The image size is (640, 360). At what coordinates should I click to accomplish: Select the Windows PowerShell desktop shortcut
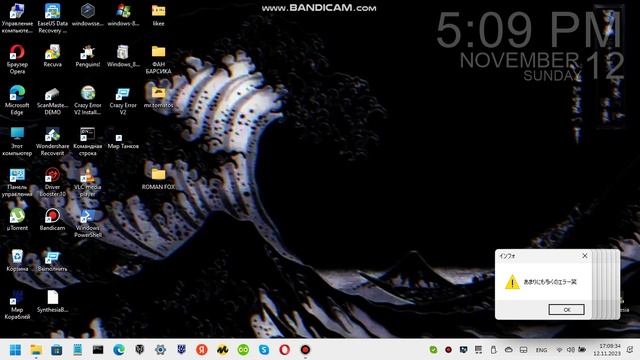[x=88, y=223]
